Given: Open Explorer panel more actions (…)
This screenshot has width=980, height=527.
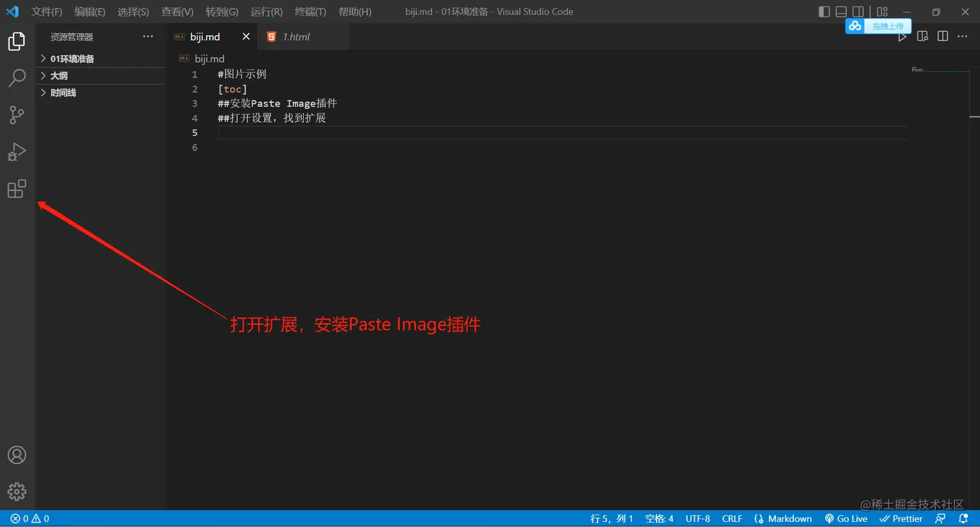Looking at the screenshot, I should click(x=148, y=36).
